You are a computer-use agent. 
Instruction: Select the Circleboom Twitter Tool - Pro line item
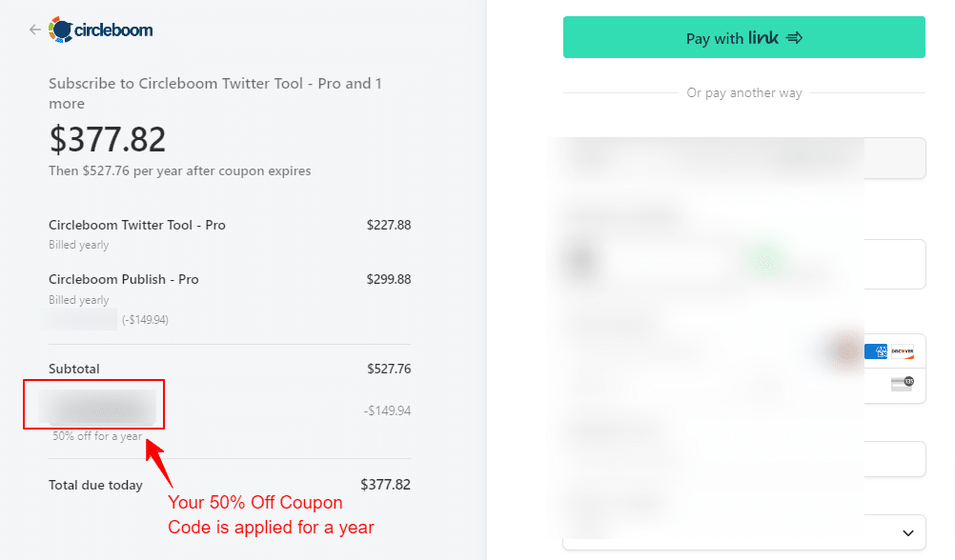pos(230,233)
